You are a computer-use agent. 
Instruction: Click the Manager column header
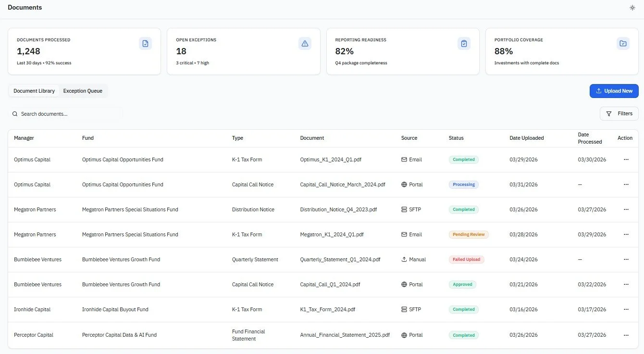pos(24,138)
